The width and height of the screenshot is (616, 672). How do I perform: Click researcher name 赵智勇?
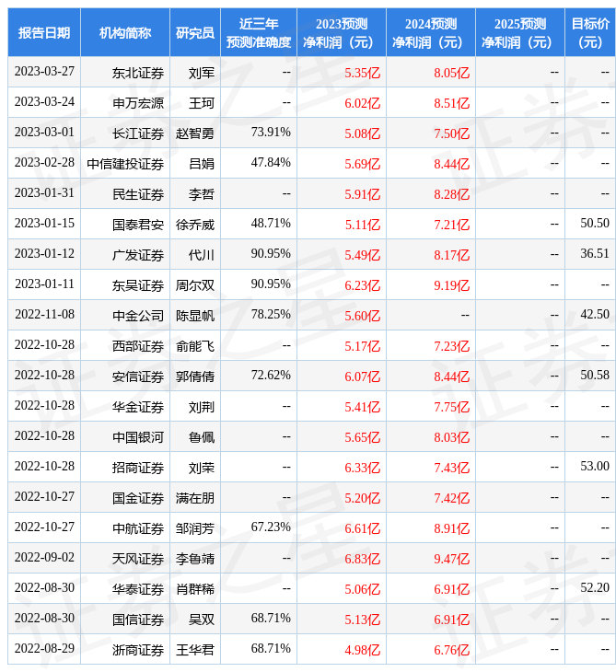pyautogui.click(x=195, y=133)
